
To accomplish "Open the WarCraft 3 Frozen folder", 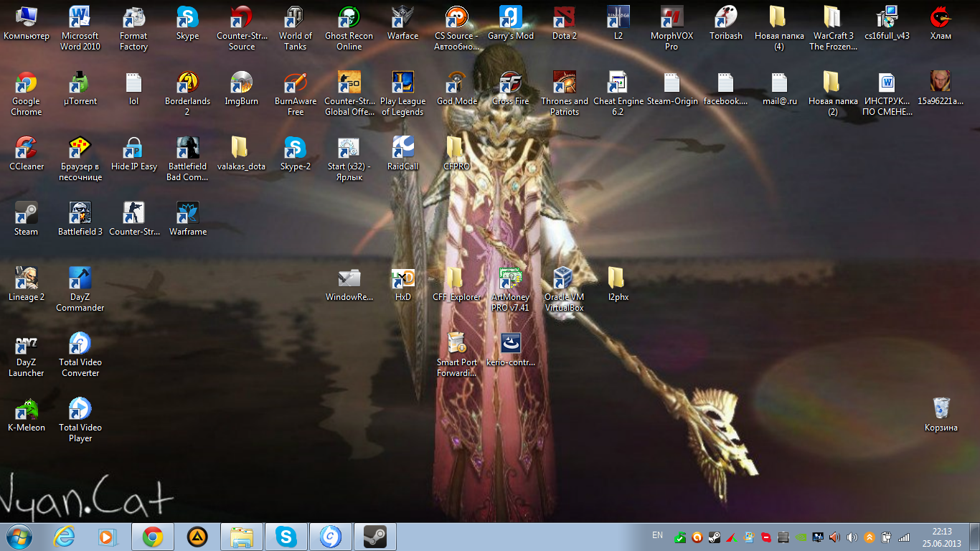I will [x=833, y=28].
